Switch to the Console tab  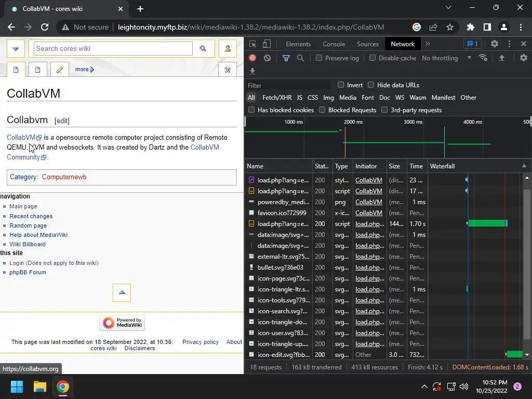tap(334, 44)
